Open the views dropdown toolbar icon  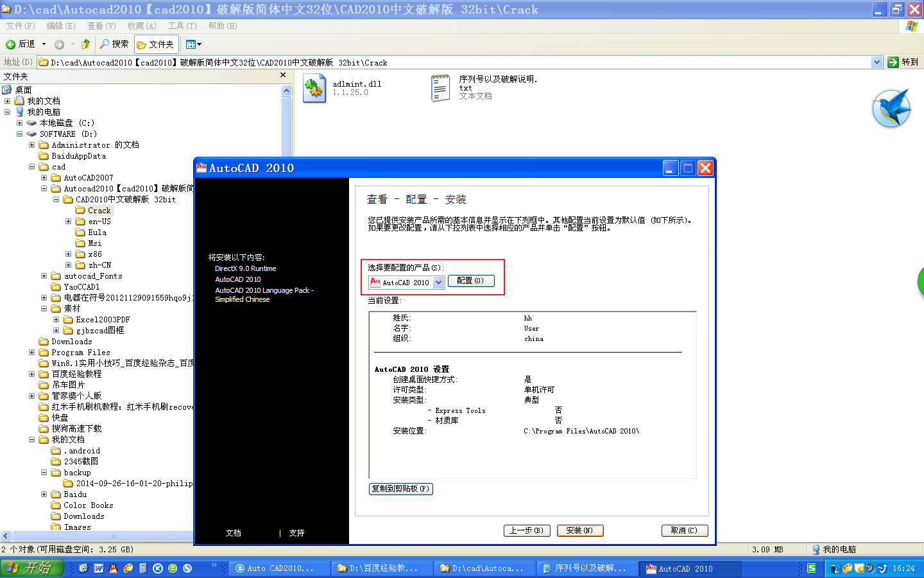[193, 44]
